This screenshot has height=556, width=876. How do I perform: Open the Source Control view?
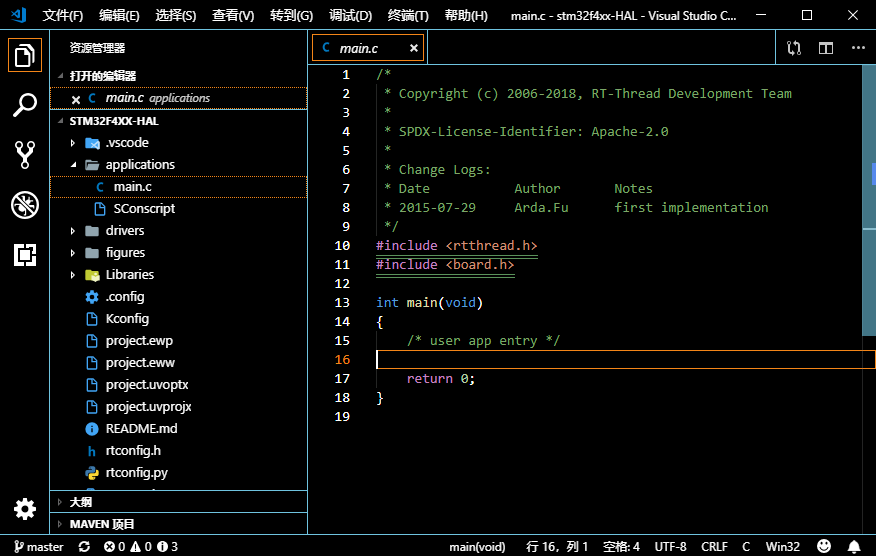point(25,155)
